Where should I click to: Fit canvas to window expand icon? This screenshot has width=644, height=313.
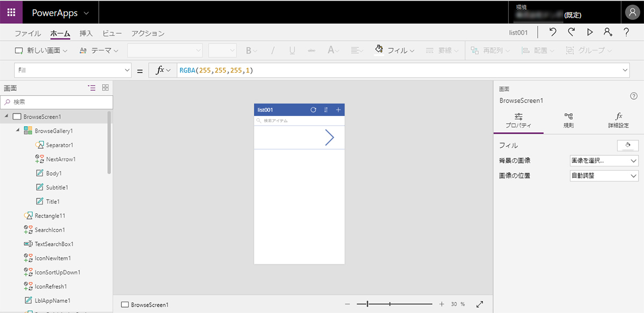click(480, 304)
